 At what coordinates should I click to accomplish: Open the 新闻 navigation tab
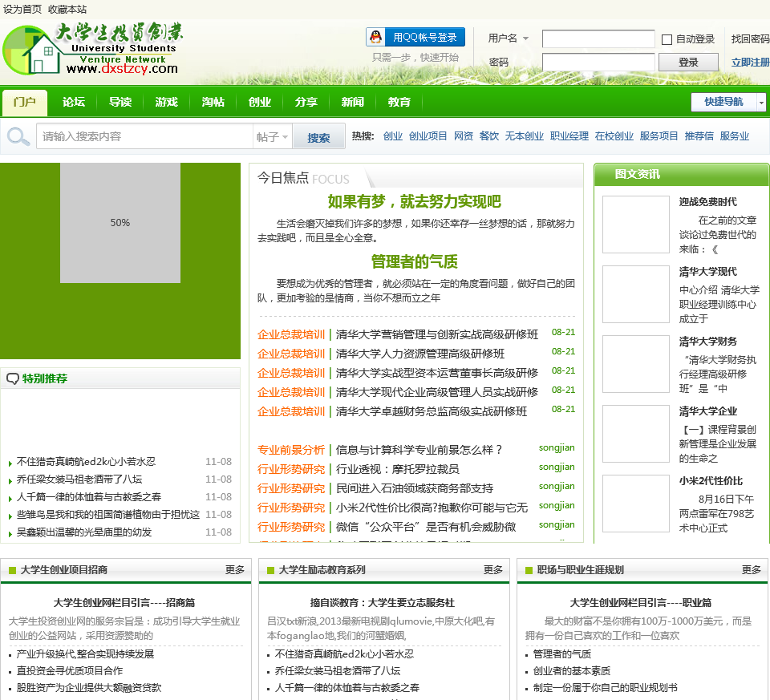tap(353, 102)
